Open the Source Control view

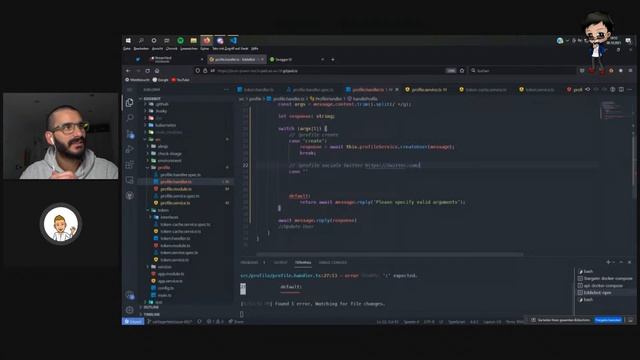[130, 134]
